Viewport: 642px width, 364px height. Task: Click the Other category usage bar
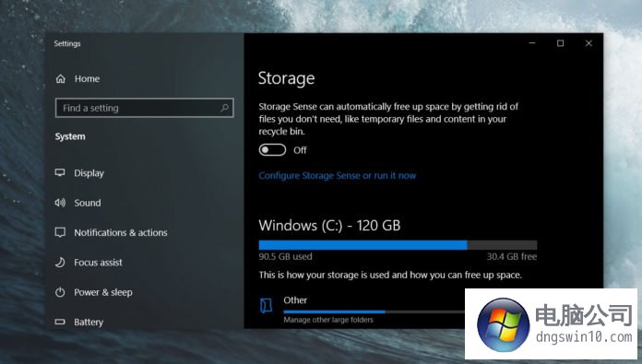pyautogui.click(x=374, y=311)
